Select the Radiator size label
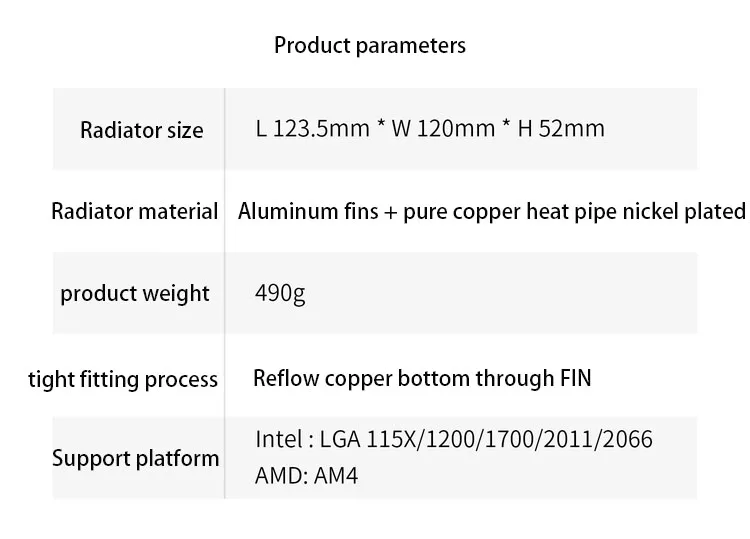This screenshot has width=750, height=539. 142,130
